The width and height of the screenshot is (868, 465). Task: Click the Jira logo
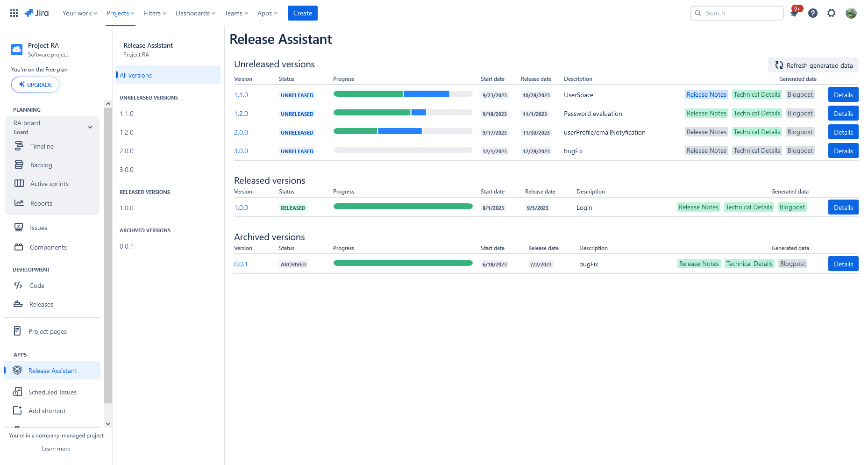(x=36, y=13)
